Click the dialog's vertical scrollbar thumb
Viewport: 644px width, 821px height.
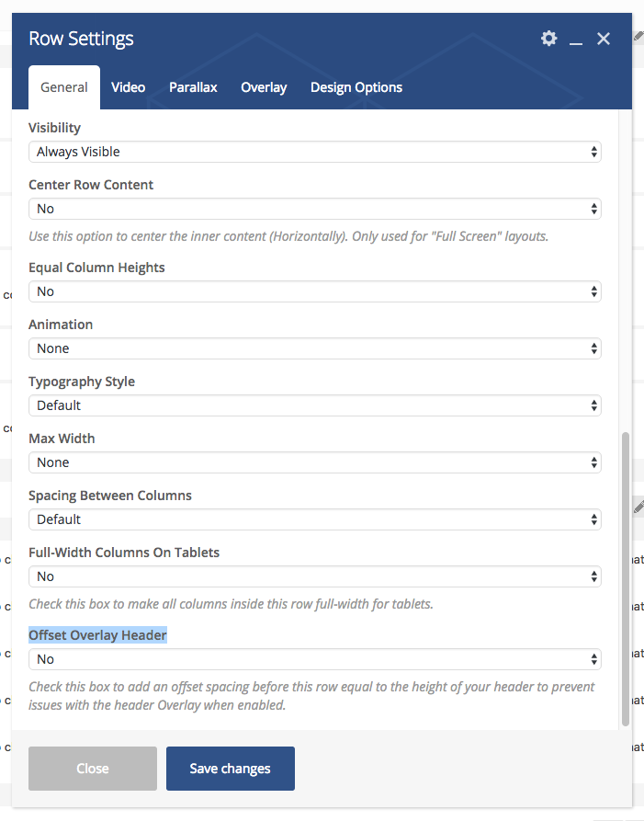click(625, 579)
